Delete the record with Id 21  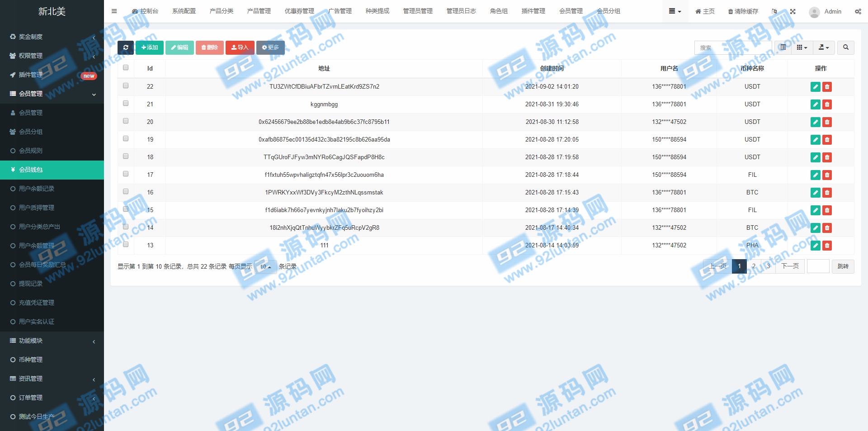click(827, 104)
